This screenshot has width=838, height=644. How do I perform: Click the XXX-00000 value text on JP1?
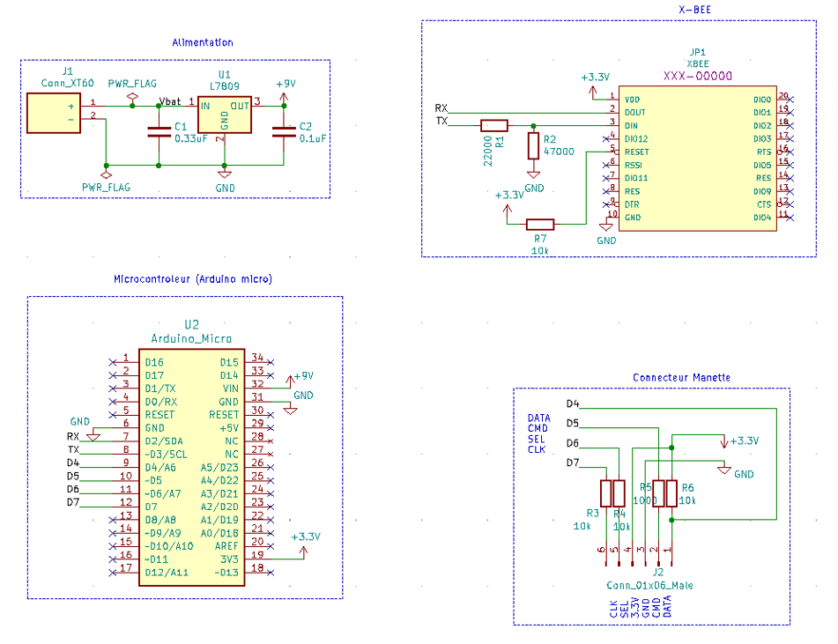tap(699, 77)
